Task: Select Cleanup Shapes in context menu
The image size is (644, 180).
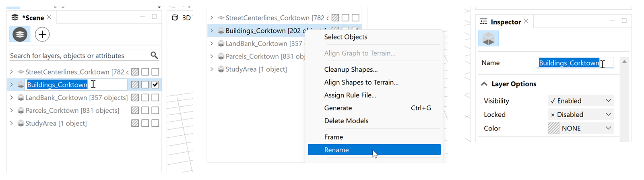Action: (x=351, y=69)
